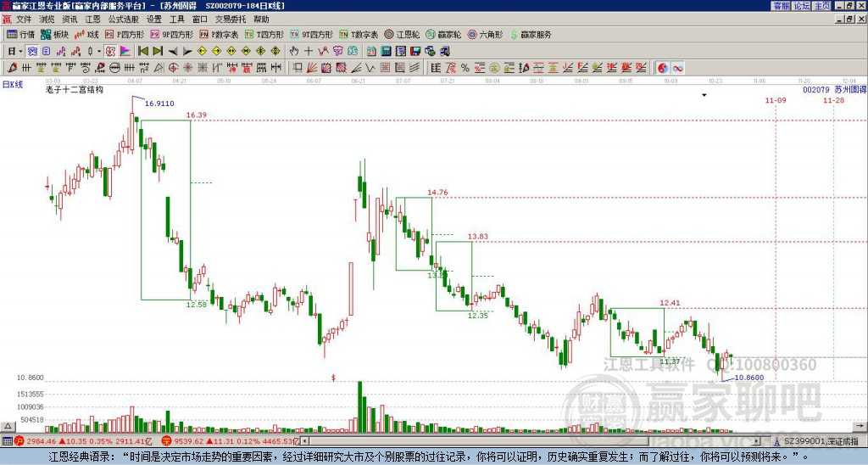
Task: Switch to the K线 chart view
Action: pyautogui.click(x=87, y=35)
